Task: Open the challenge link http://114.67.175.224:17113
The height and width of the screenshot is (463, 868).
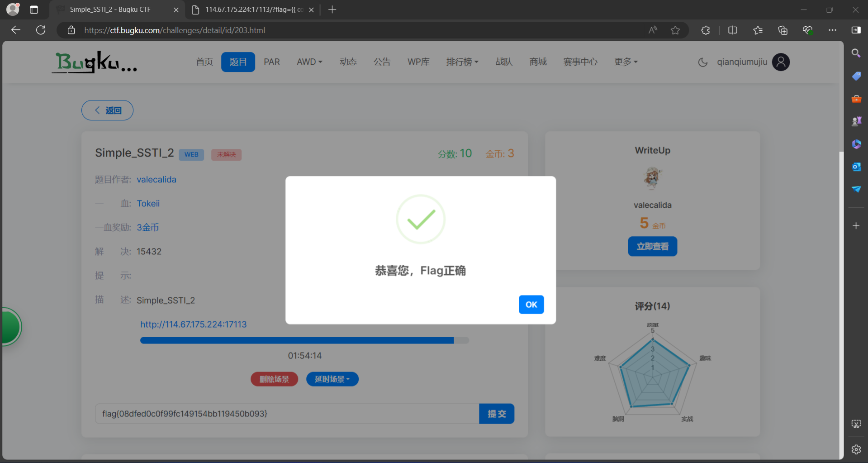Action: point(193,324)
